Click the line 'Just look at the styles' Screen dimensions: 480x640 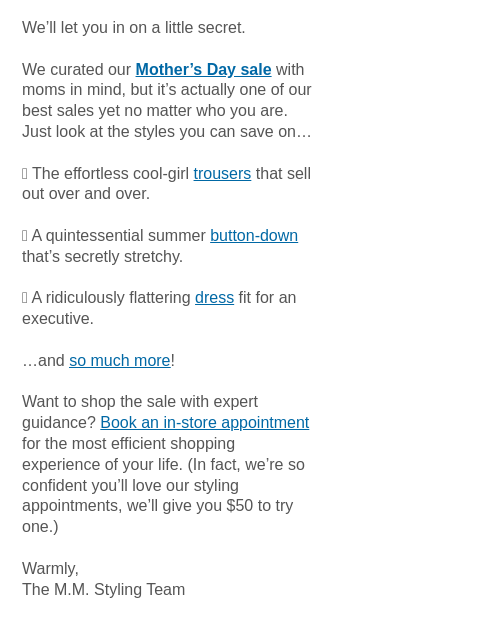[167, 132]
